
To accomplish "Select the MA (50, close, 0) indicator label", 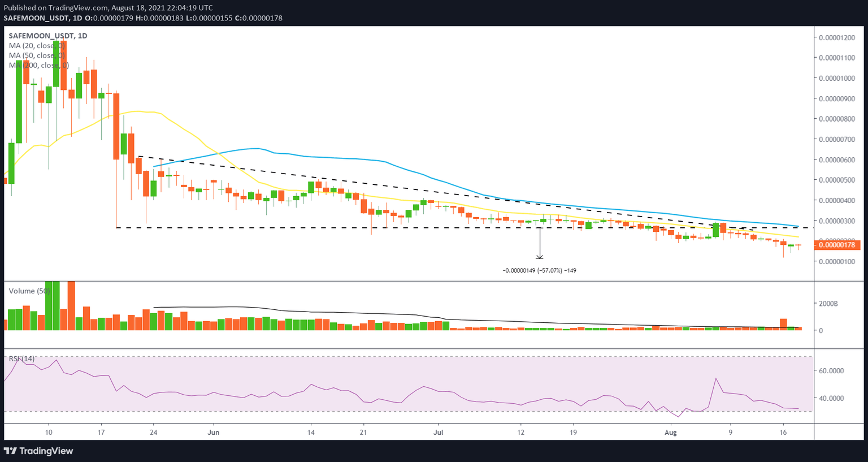I will (37, 55).
